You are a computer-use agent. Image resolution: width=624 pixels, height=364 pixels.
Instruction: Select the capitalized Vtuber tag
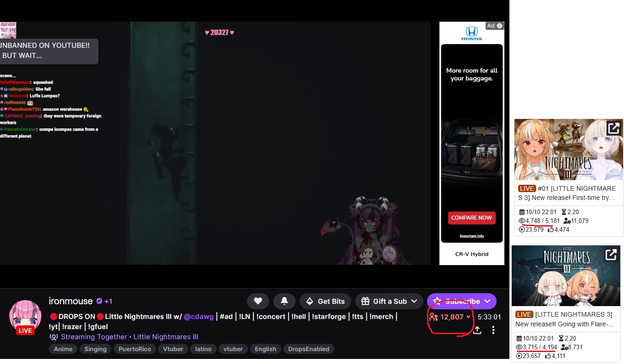(x=173, y=349)
